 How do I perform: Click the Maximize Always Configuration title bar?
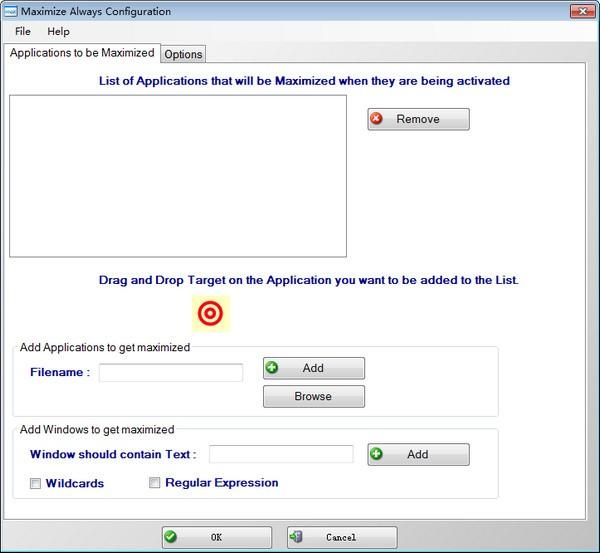(300, 11)
